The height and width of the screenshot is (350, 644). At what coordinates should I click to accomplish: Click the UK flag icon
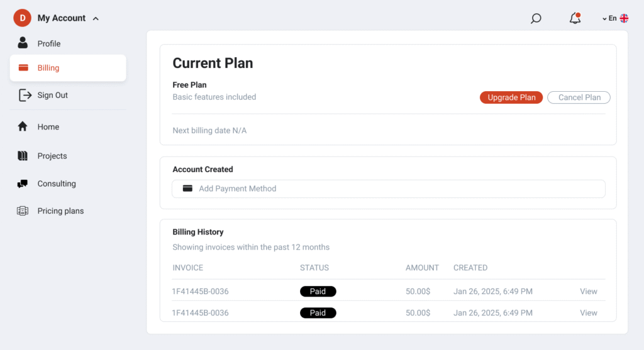[x=624, y=18]
